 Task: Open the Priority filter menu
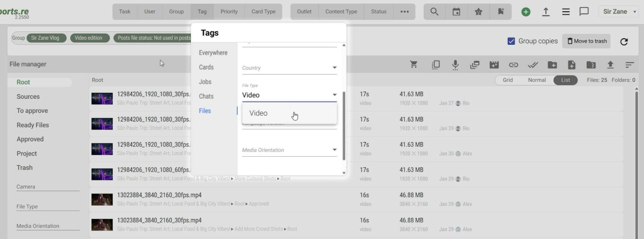[x=229, y=12]
